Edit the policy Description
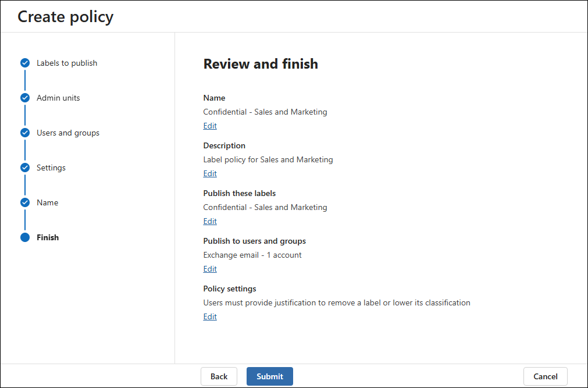The width and height of the screenshot is (588, 388). 210,173
